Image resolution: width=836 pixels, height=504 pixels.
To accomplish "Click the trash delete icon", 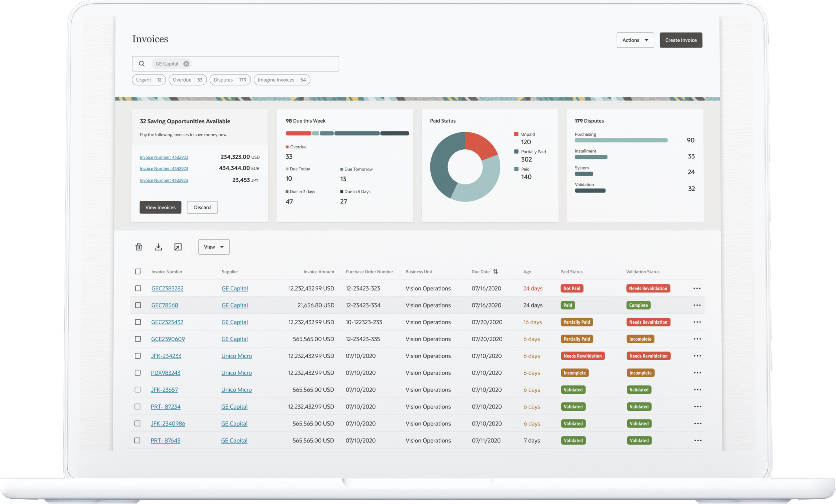I will pyautogui.click(x=138, y=247).
